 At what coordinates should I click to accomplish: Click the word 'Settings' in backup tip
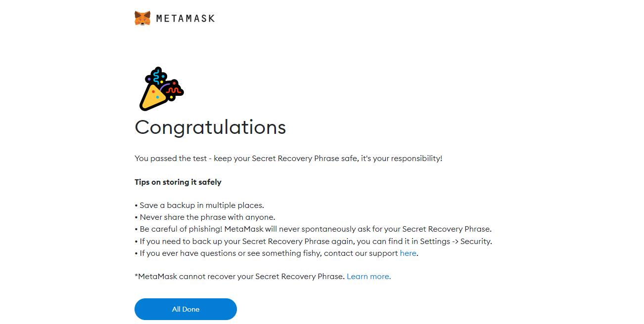pyautogui.click(x=434, y=242)
